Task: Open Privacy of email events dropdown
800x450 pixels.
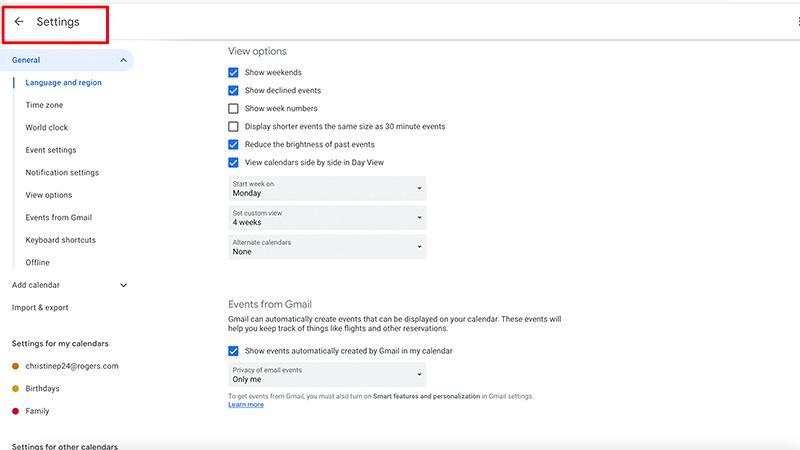Action: click(327, 375)
